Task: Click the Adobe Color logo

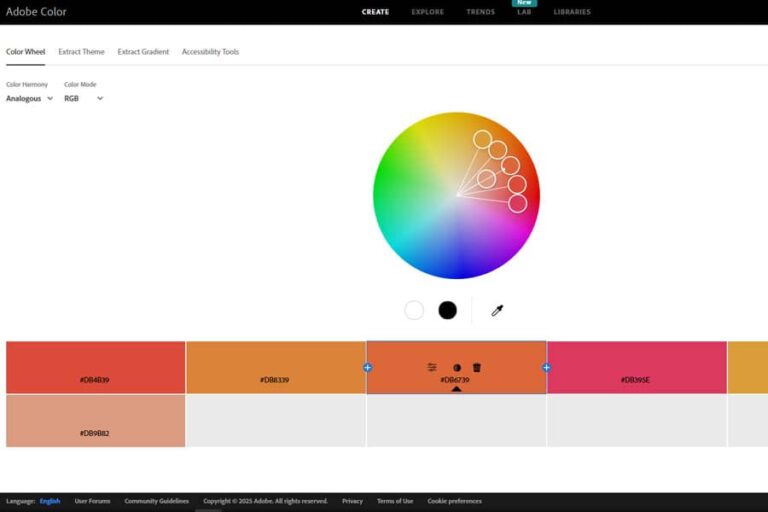Action: click(x=36, y=12)
